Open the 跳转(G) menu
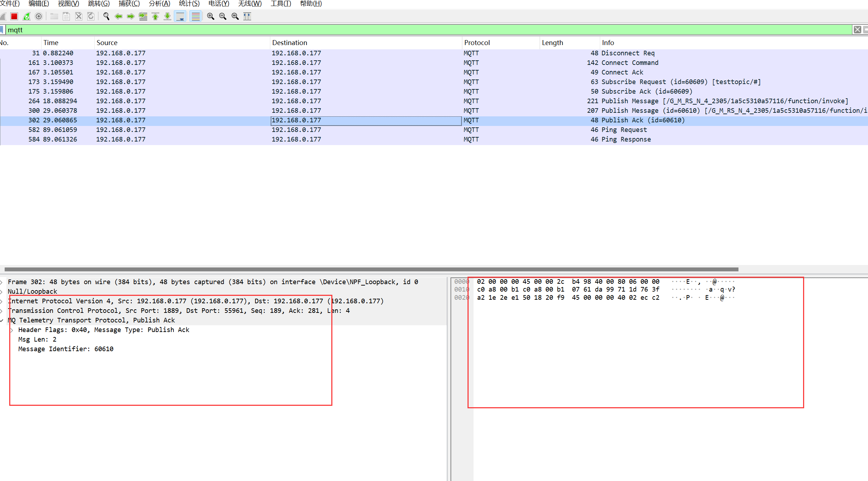Image resolution: width=868 pixels, height=481 pixels. point(99,4)
